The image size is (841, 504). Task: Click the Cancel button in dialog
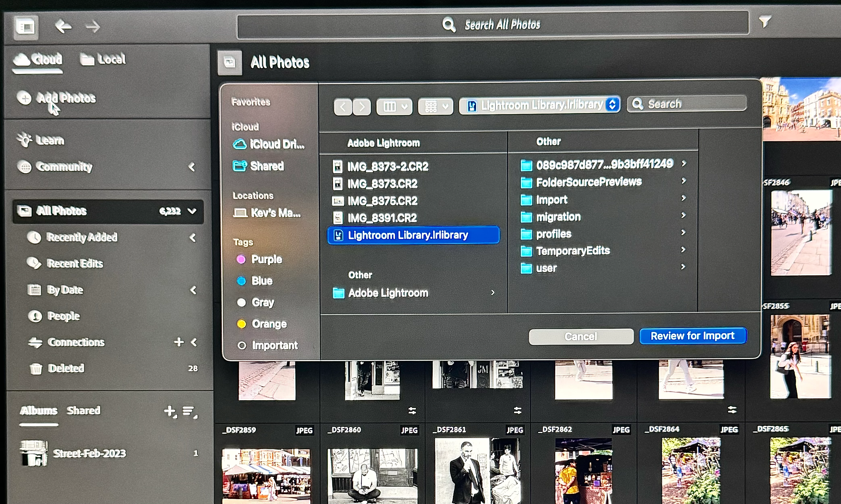[x=581, y=337]
